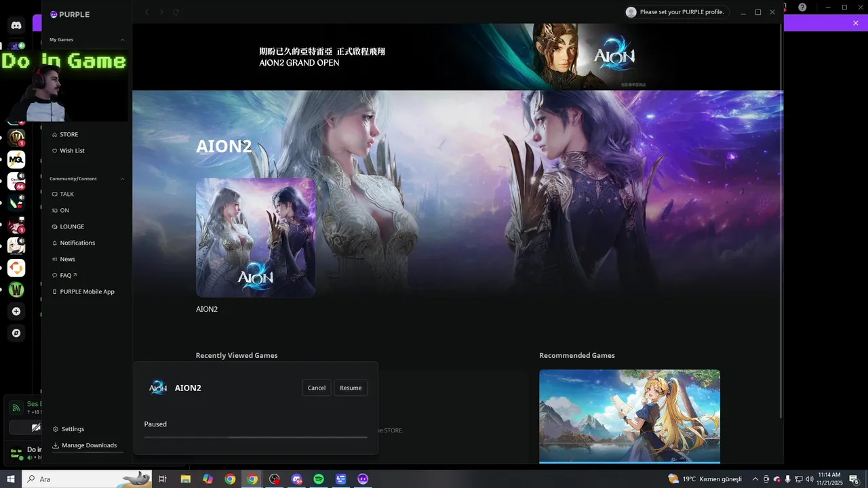
Task: Open the STORE page in sidebar
Action: tap(65, 134)
